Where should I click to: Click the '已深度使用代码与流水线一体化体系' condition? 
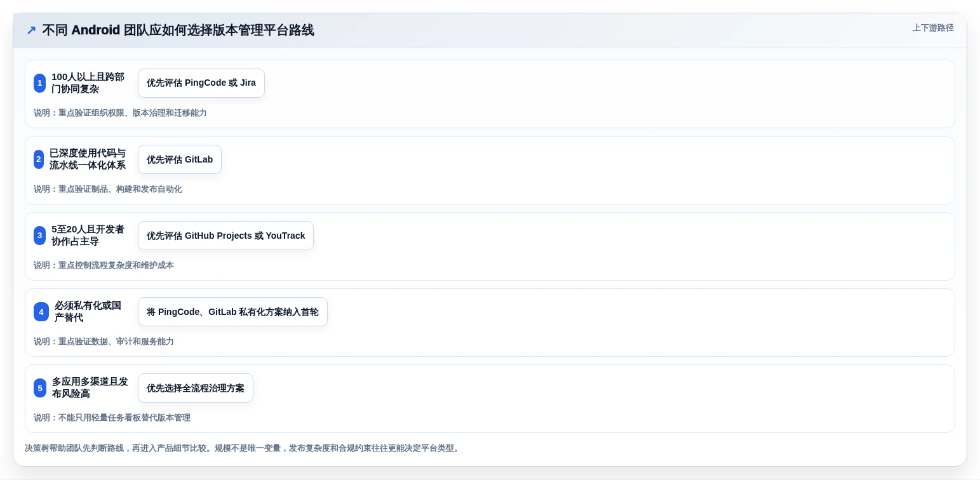point(88,159)
